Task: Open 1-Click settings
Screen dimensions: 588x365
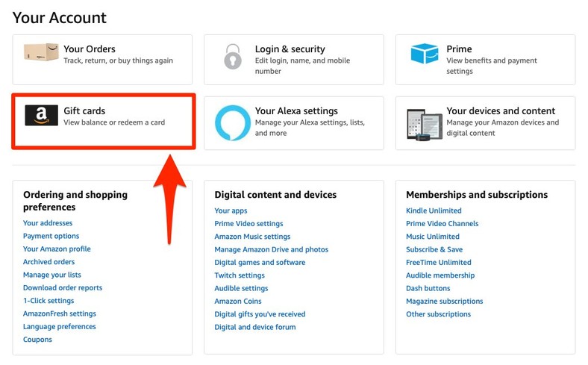Action: point(49,301)
